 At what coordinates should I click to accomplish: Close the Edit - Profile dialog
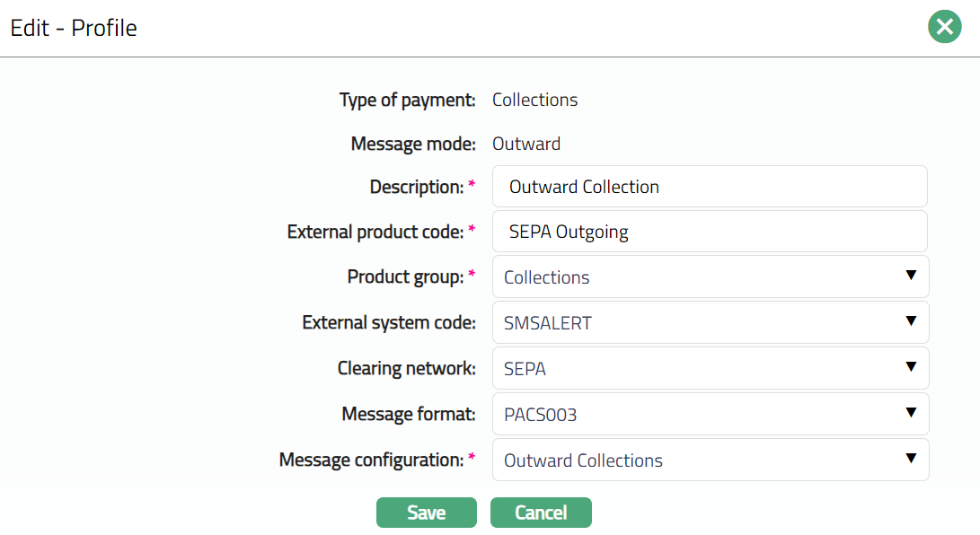pos(944,28)
